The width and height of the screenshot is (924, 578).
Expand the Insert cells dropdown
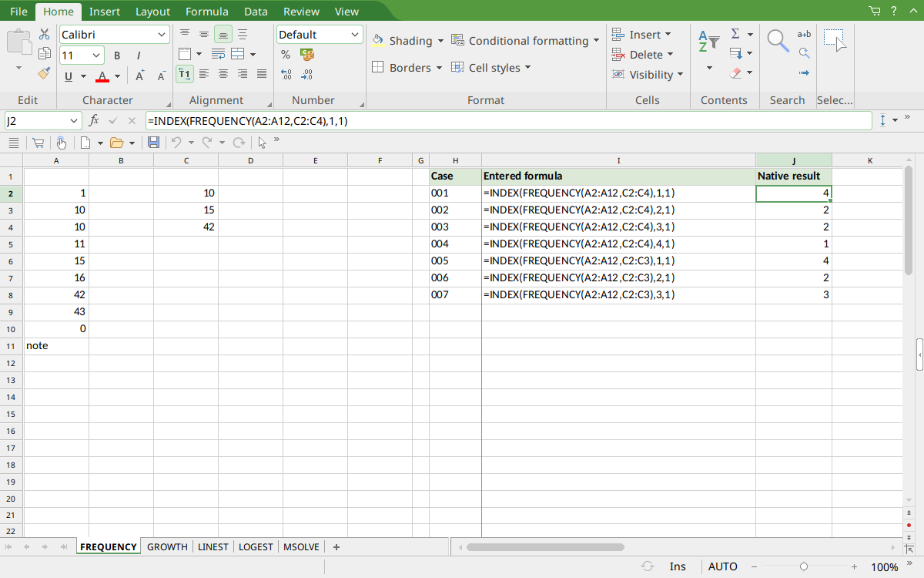tap(668, 35)
